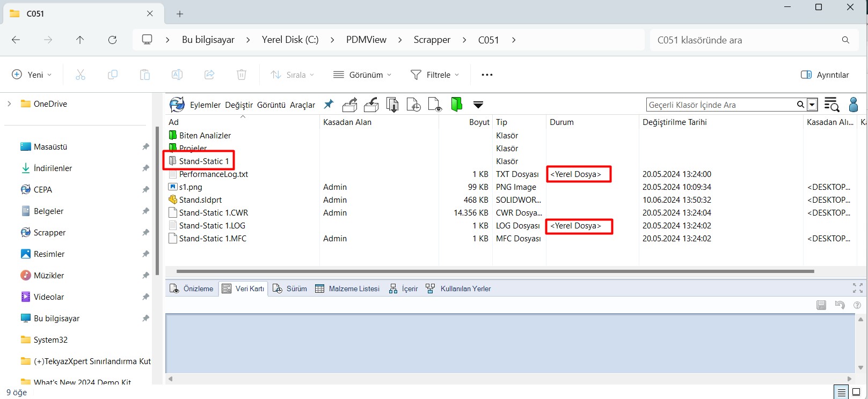
Task: Toggle the Ayrıntılar details pane
Action: coord(825,75)
